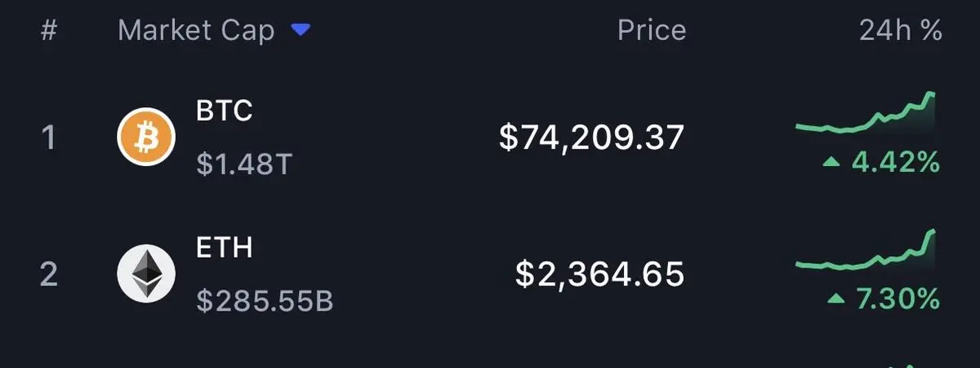Sort by the 24h % column header
Screen dimensions: 980x368
coord(900,31)
